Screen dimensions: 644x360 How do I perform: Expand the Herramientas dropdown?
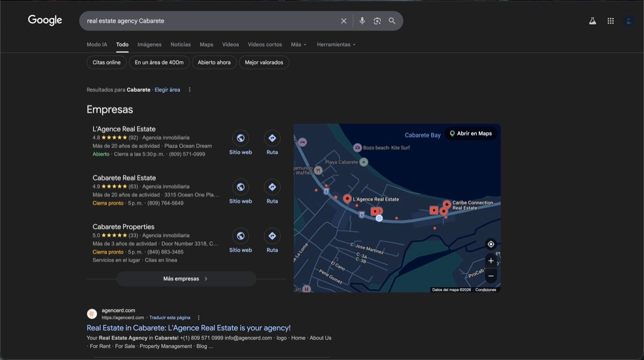coord(336,45)
